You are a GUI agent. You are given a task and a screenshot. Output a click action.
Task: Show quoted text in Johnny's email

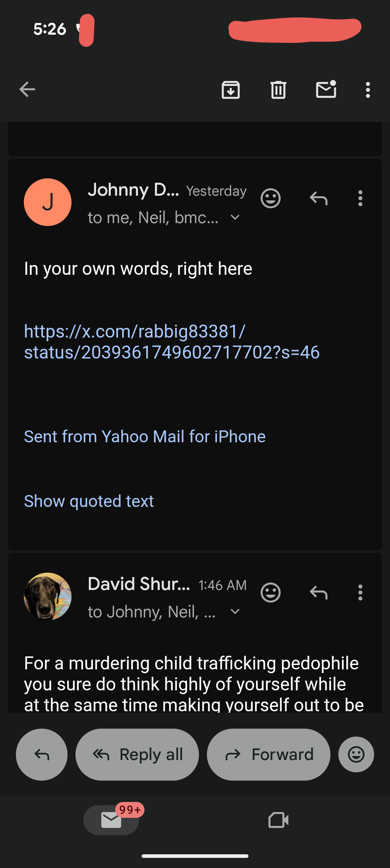[89, 501]
